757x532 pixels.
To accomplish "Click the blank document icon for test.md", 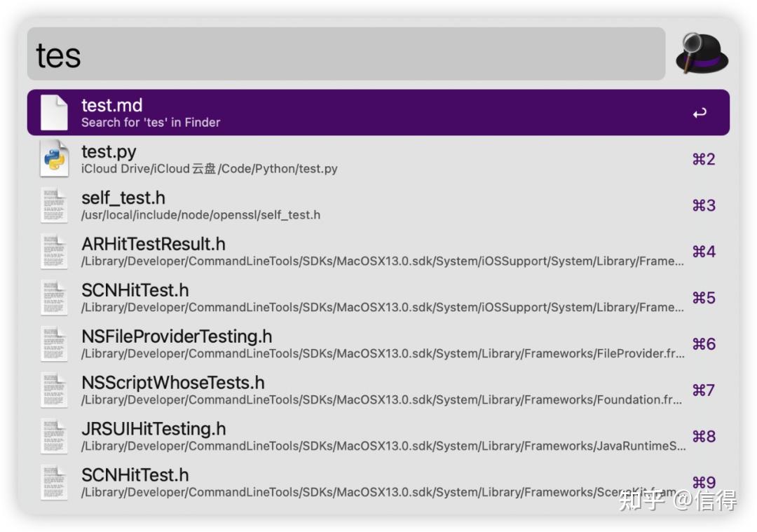I will point(54,112).
